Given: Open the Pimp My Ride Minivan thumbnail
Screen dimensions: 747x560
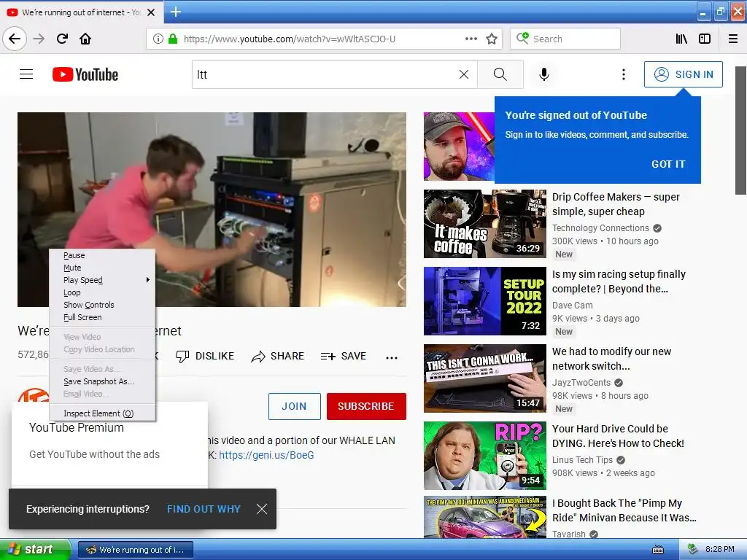Looking at the screenshot, I should click(485, 517).
